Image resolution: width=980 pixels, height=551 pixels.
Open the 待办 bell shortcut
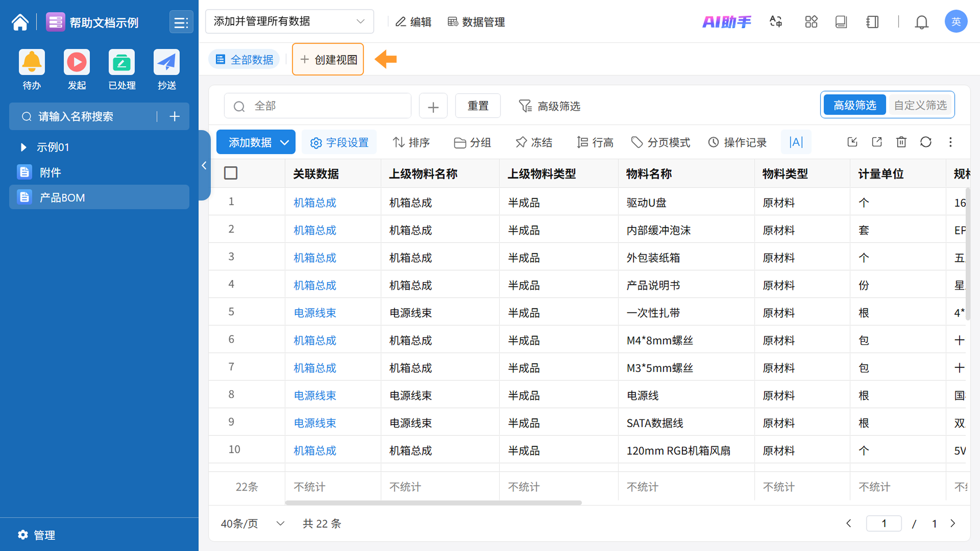32,62
